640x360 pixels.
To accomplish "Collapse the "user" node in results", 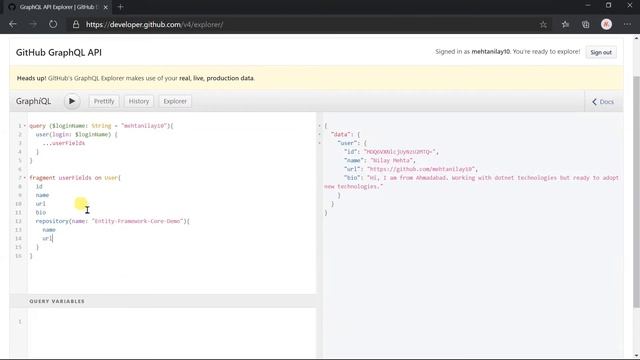I will (320, 143).
